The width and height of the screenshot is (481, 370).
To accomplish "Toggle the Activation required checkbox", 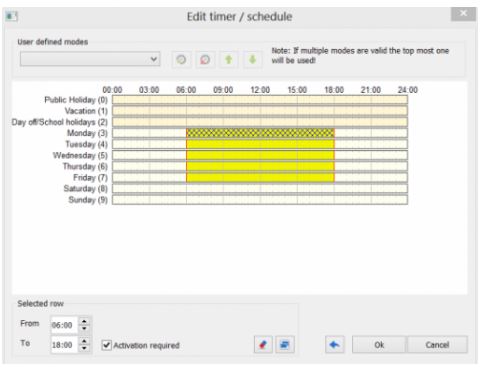I will coord(107,345).
